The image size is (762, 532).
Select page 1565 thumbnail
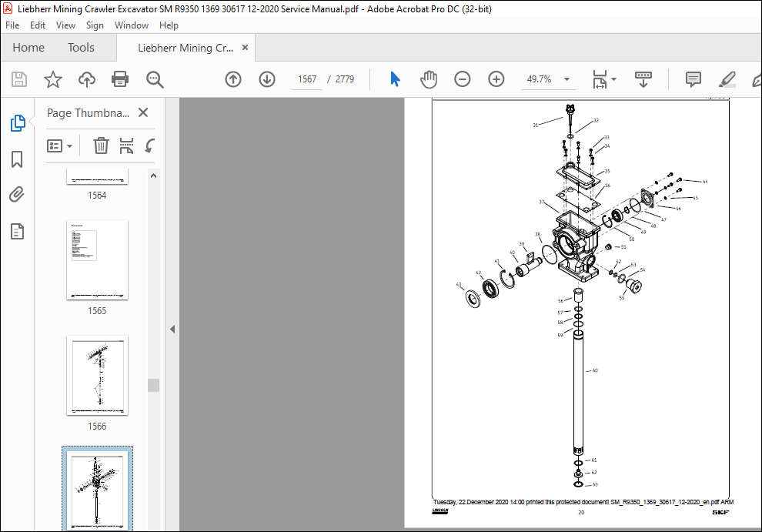97,260
